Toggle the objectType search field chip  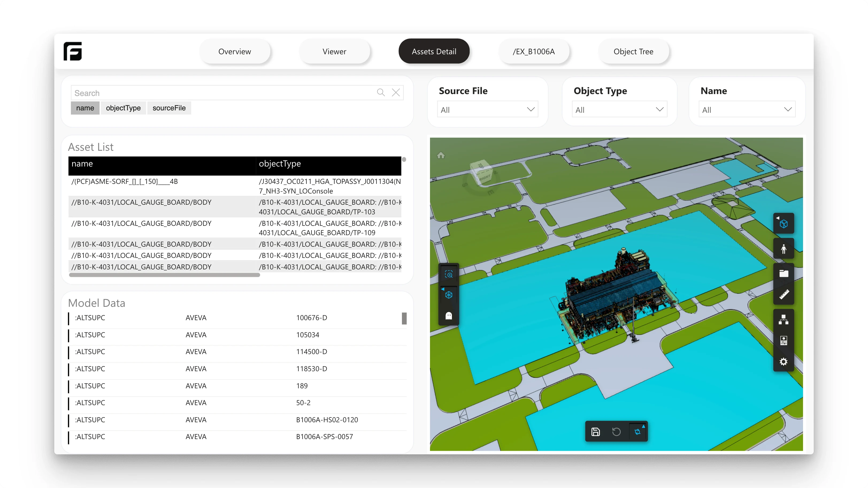click(x=123, y=108)
